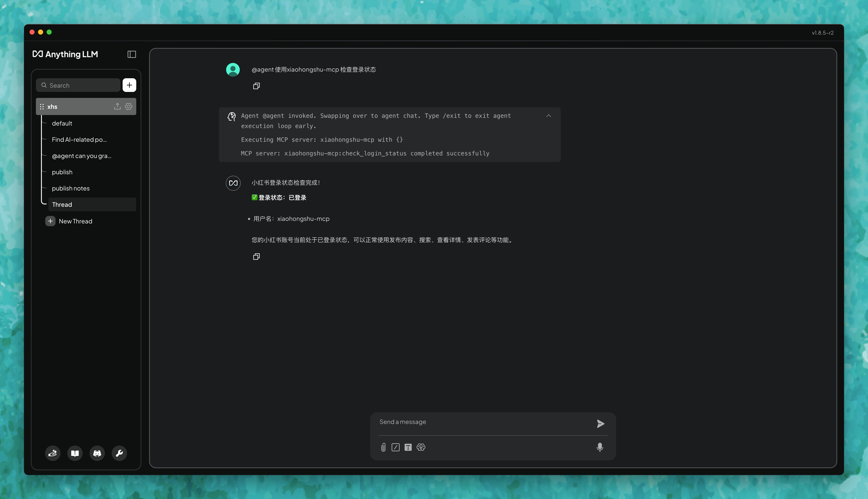Image resolution: width=868 pixels, height=499 pixels.
Task: Collapse the agent execution log chevron
Action: pyautogui.click(x=549, y=116)
